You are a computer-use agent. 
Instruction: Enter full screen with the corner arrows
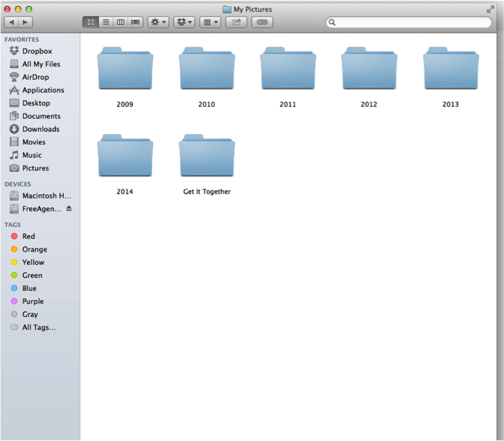[490, 9]
